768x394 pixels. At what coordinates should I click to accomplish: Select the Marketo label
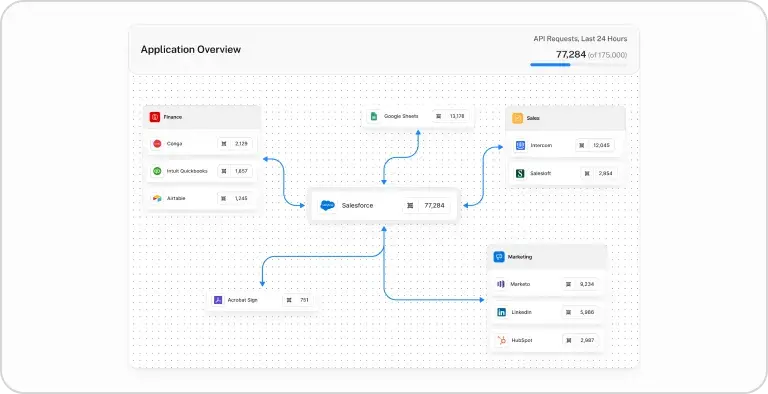click(x=520, y=284)
